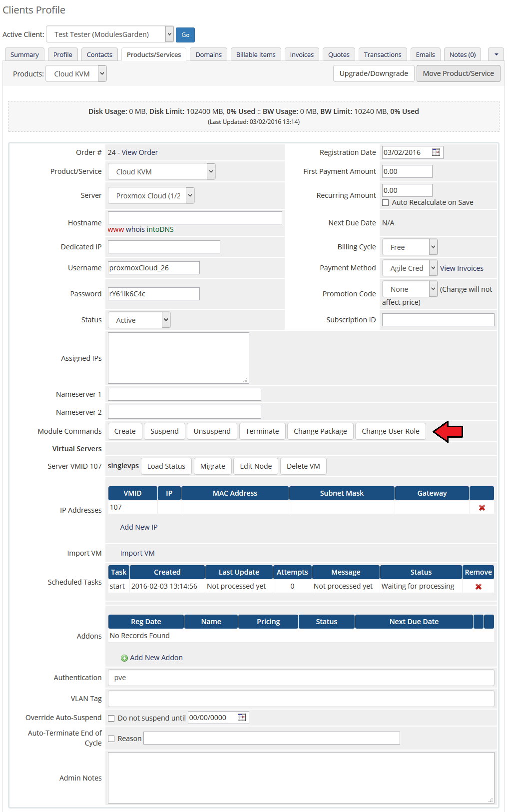Remove the scheduled start task
This screenshot has width=508, height=812.
[479, 587]
